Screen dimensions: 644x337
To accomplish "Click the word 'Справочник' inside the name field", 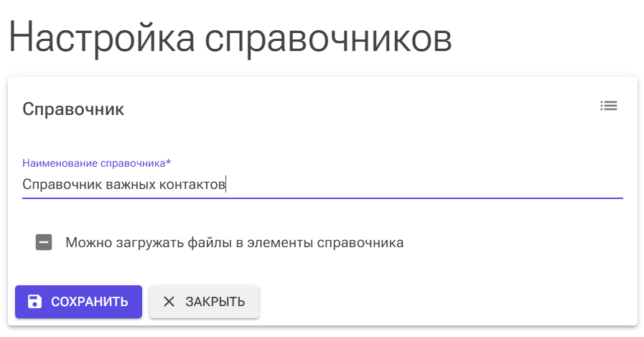I will click(62, 185).
